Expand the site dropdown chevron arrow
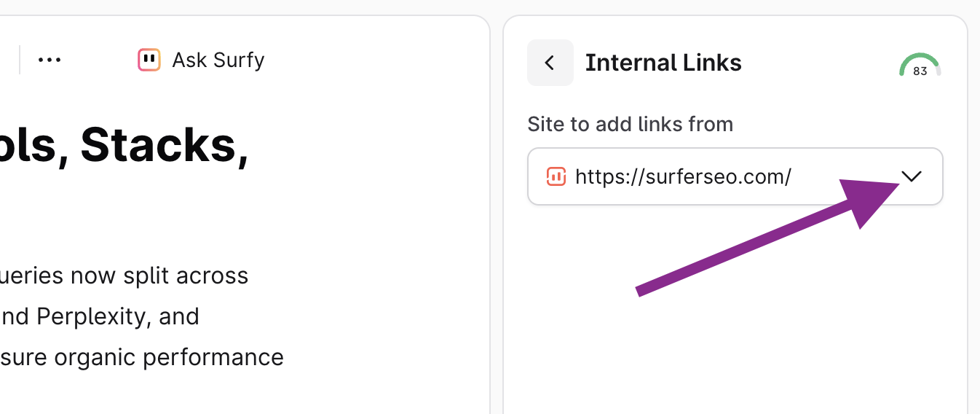980x414 pixels. tap(911, 176)
